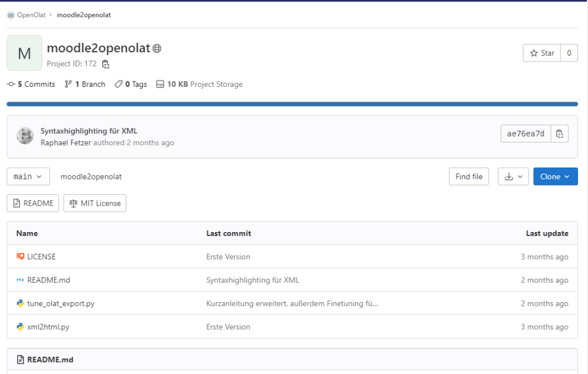Click the Last commit column header

pyautogui.click(x=229, y=233)
